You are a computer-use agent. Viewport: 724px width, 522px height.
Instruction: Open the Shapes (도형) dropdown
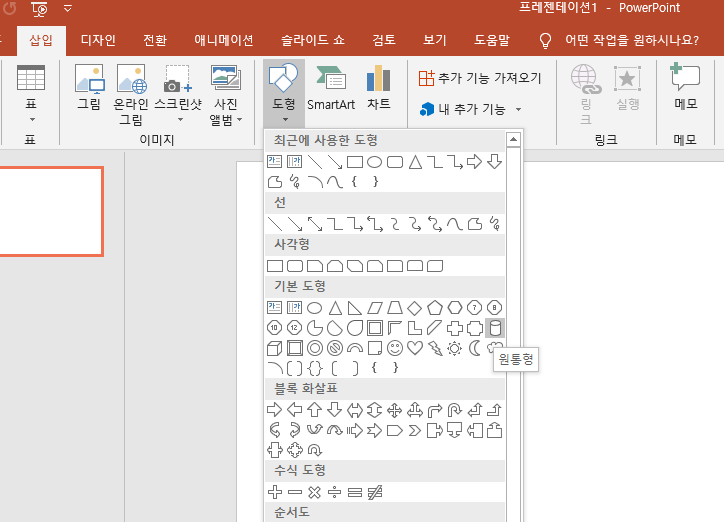[x=284, y=93]
